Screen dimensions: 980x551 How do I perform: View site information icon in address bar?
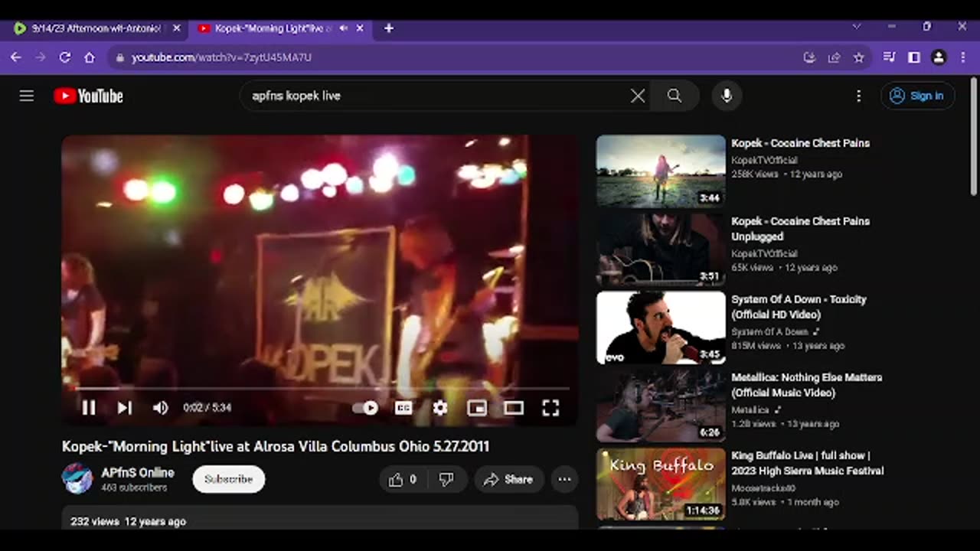[119, 57]
